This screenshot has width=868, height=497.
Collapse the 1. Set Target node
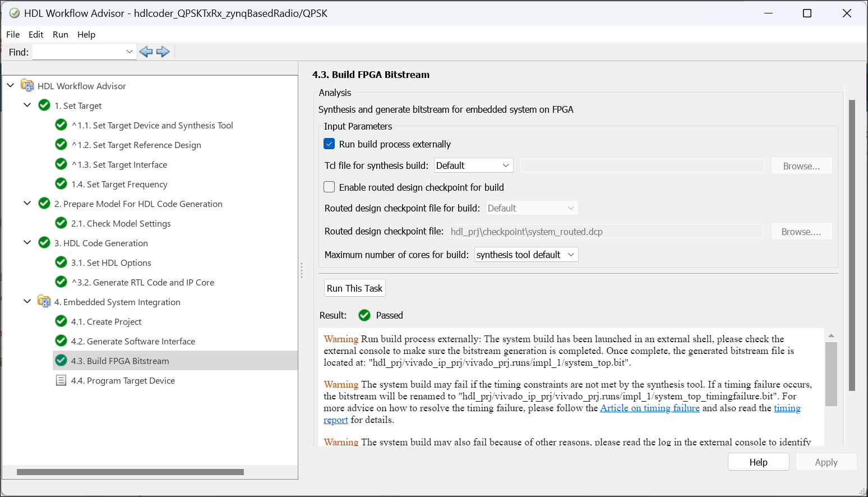pyautogui.click(x=27, y=105)
